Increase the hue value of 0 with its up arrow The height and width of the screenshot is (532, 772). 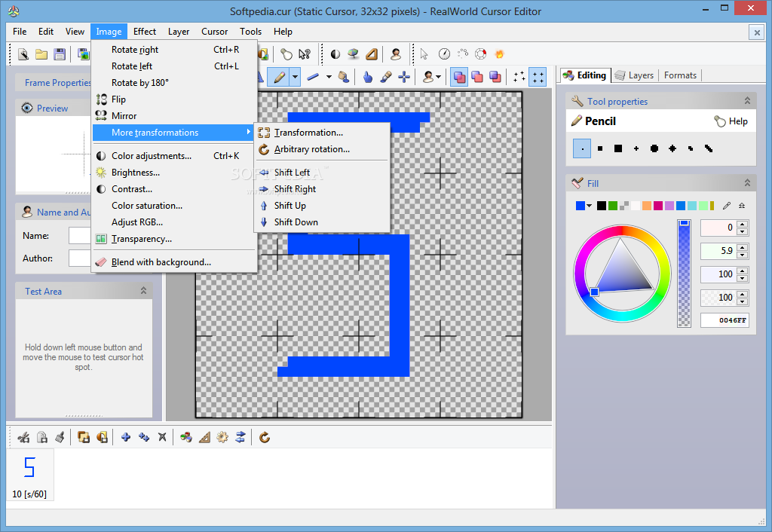[743, 224]
